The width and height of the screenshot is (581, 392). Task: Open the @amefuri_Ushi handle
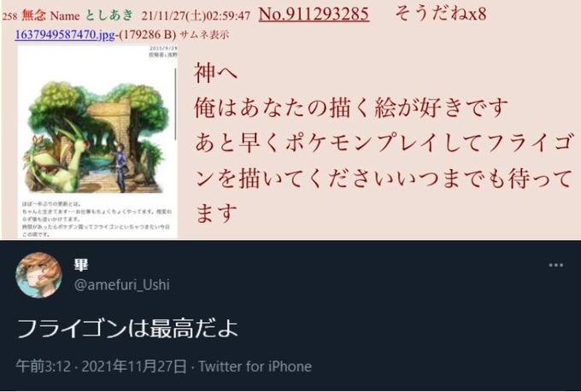pyautogui.click(x=122, y=285)
